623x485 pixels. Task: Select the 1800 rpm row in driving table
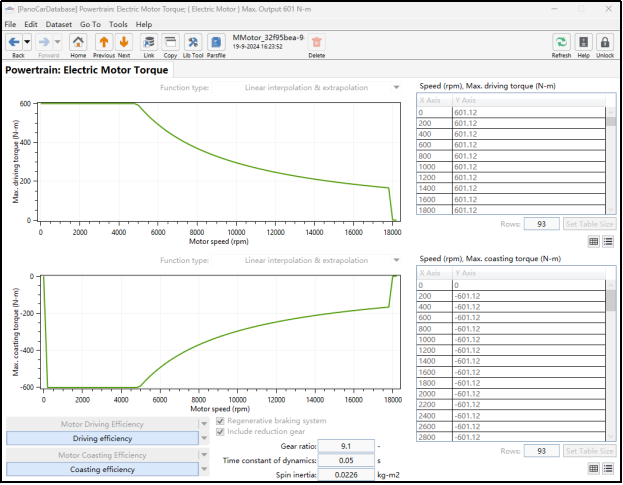(511, 210)
